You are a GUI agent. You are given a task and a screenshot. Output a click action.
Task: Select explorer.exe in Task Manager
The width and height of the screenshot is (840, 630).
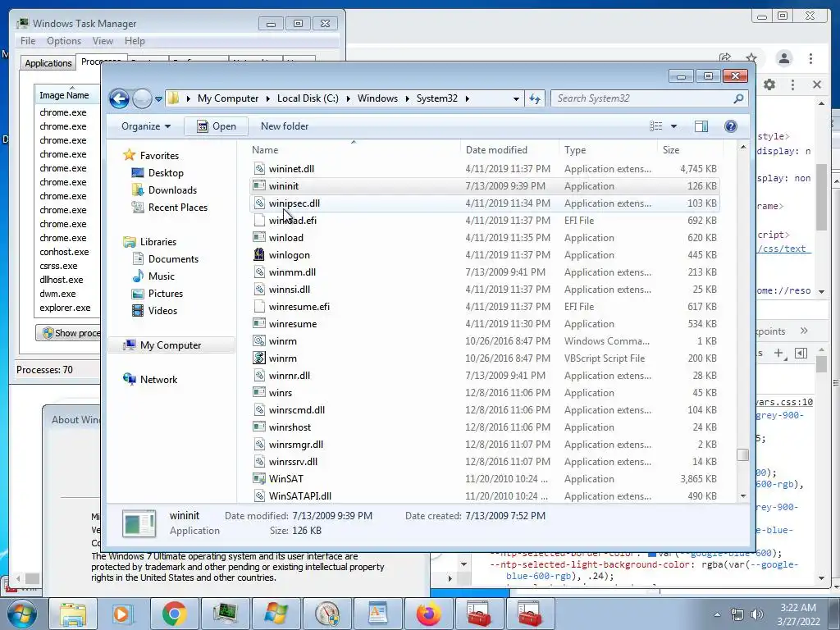[65, 308]
